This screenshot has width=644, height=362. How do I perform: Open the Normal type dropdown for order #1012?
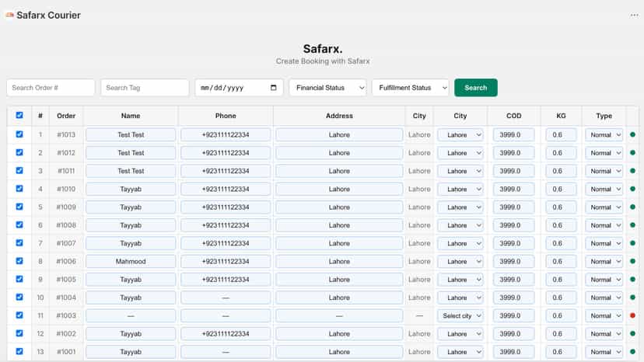pyautogui.click(x=604, y=153)
